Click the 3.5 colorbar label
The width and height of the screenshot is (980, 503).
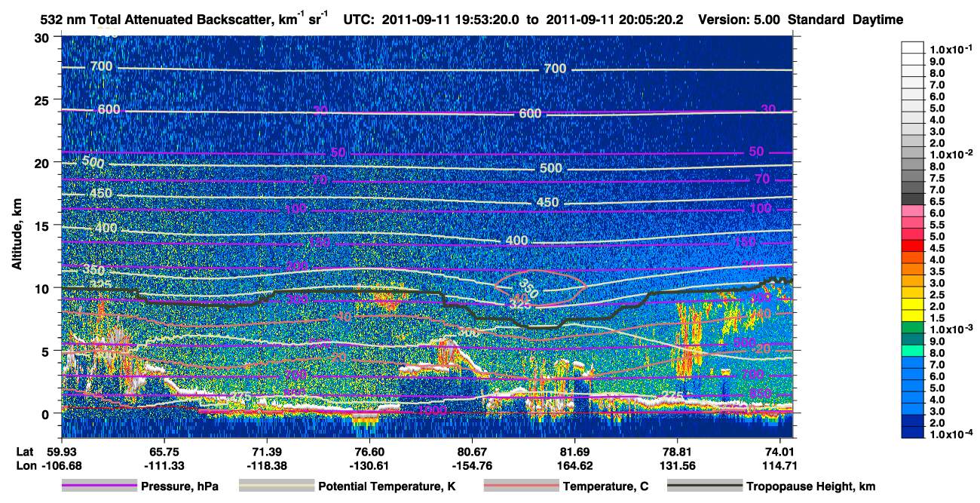pos(937,271)
